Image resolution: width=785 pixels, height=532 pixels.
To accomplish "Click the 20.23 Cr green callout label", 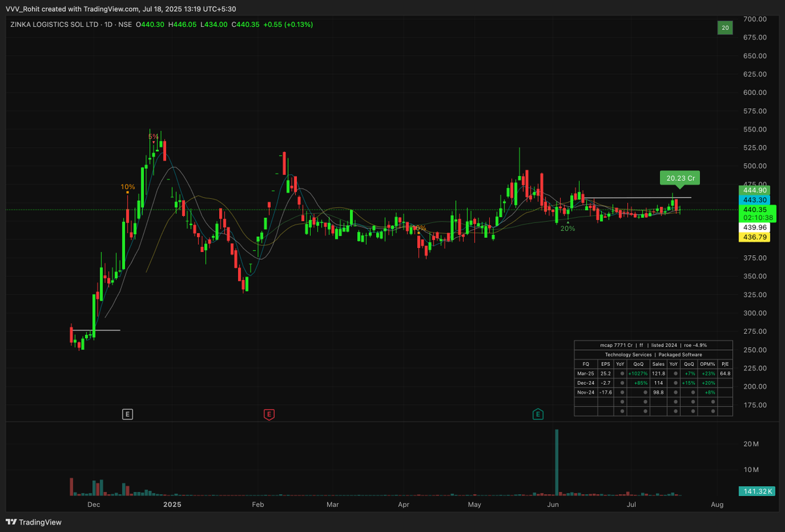I will (x=680, y=178).
